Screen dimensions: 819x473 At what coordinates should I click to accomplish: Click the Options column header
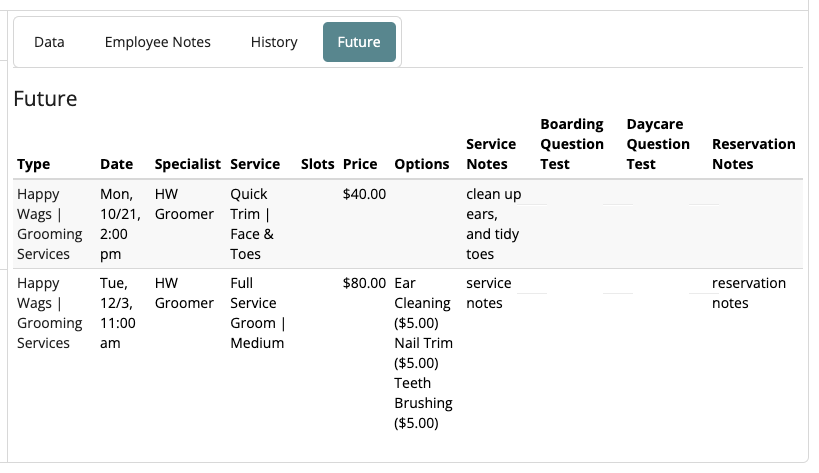[422, 164]
